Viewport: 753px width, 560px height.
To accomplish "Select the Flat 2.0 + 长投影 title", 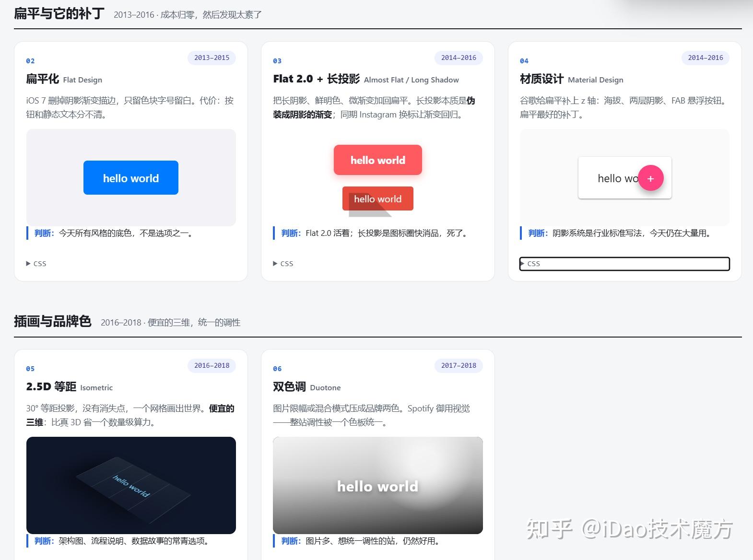I will click(x=366, y=79).
